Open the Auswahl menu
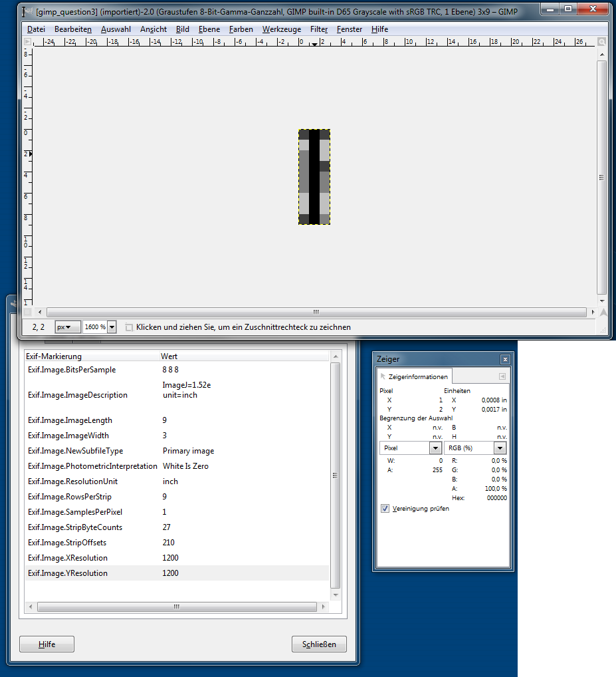Viewport: 616px width, 677px height. coord(116,29)
